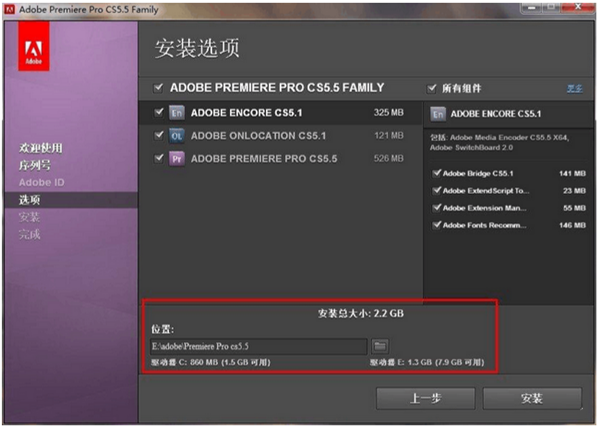This screenshot has height=428, width=600.
Task: Click the Encore En icon in list
Action: click(177, 113)
